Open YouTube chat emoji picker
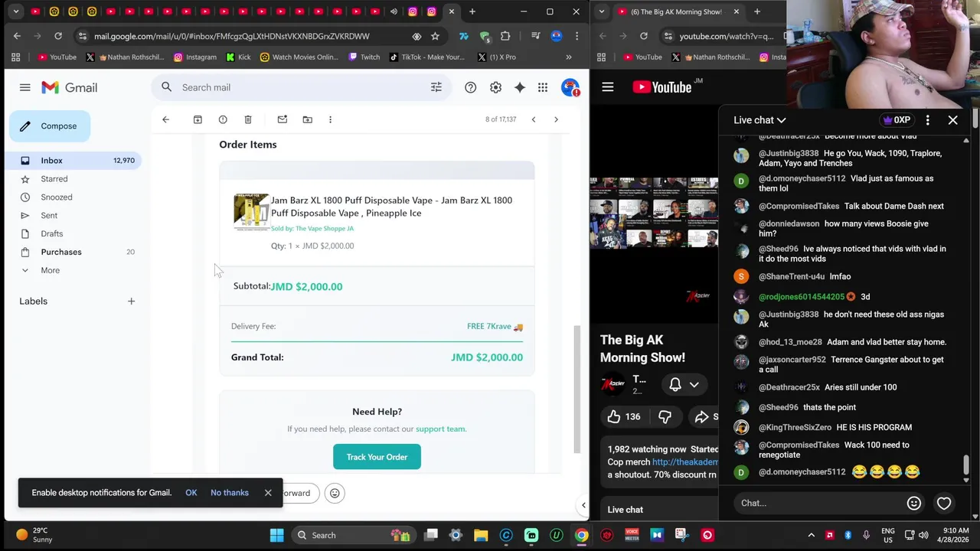The height and width of the screenshot is (551, 980). click(914, 503)
